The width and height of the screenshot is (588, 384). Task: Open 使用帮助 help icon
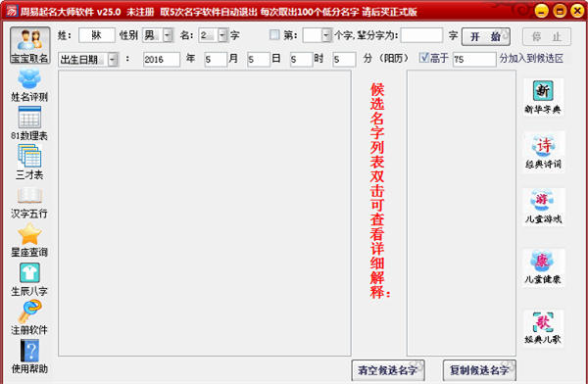click(x=29, y=357)
